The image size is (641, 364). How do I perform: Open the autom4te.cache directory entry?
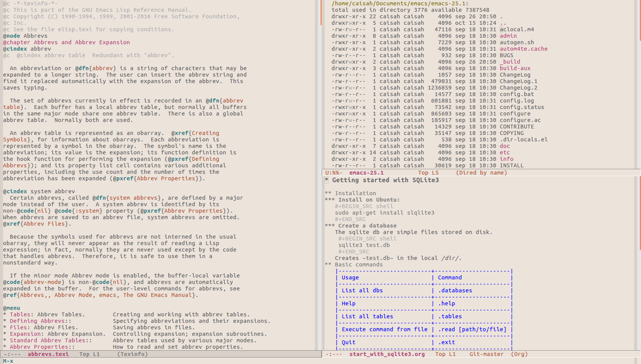[x=523, y=49]
